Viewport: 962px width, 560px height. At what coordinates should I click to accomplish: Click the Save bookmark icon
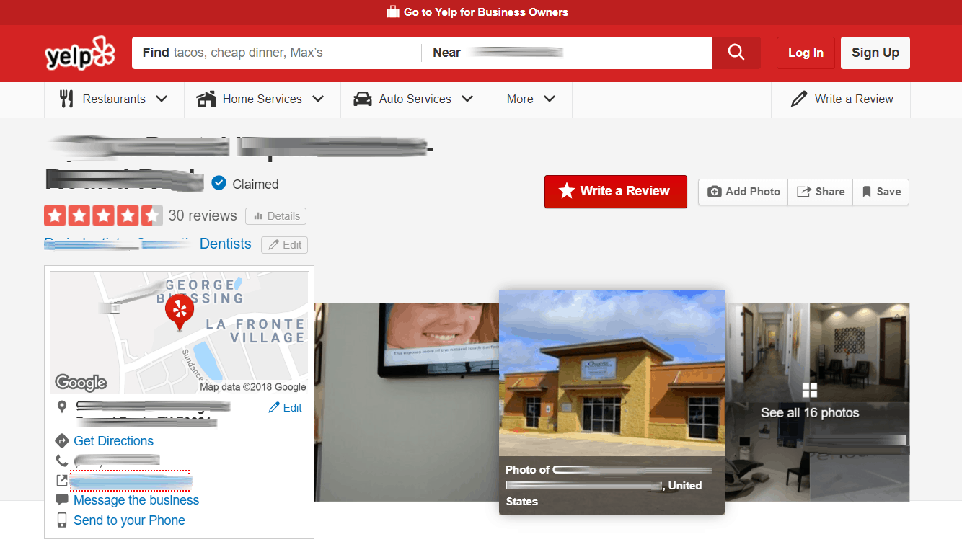(868, 192)
